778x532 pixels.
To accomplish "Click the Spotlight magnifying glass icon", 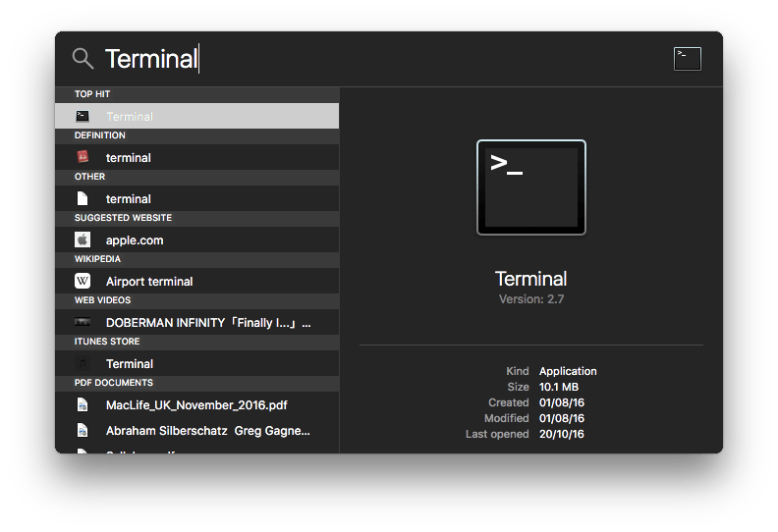I will [83, 59].
